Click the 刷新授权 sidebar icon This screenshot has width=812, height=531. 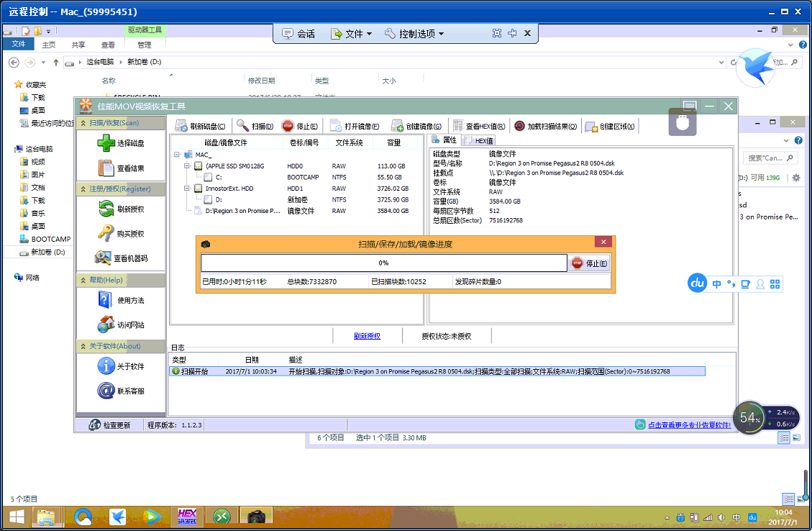coord(106,209)
